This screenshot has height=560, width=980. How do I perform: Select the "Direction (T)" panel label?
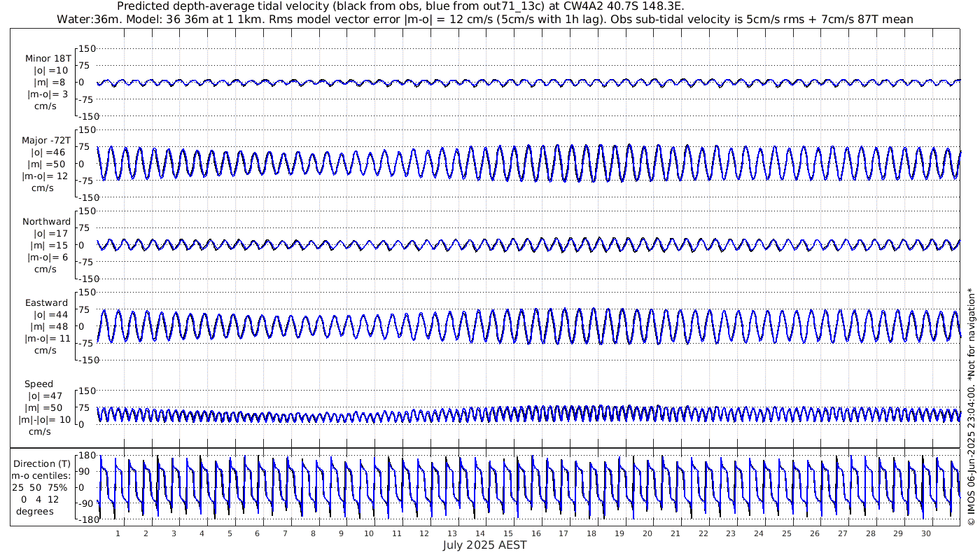(x=43, y=463)
